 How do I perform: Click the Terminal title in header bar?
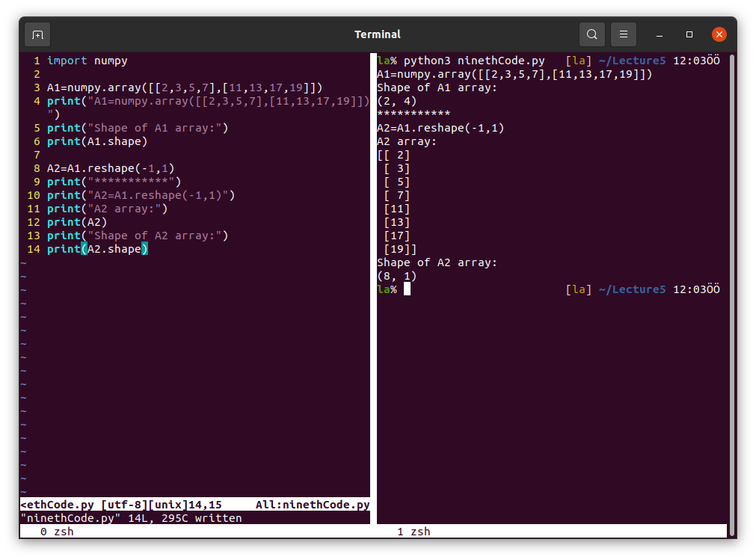[x=378, y=34]
